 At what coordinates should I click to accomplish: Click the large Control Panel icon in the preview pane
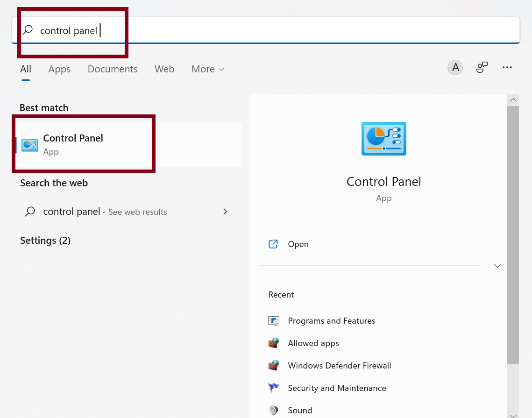(384, 138)
